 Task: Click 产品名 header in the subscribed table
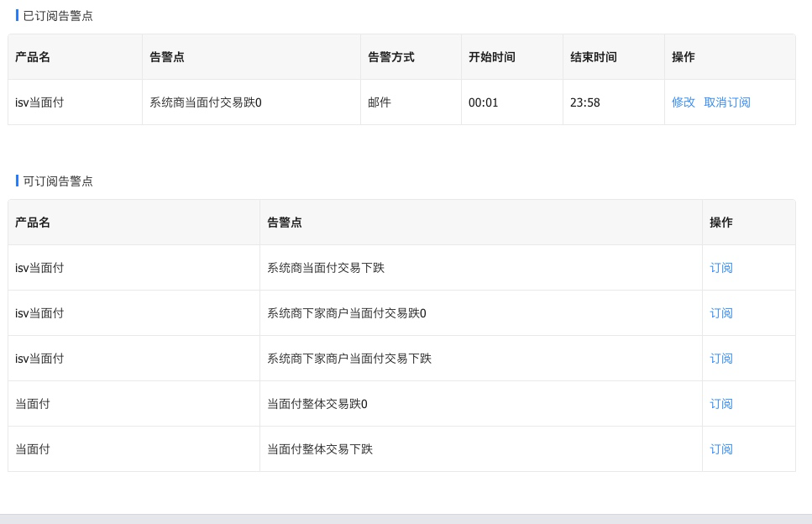(33, 57)
